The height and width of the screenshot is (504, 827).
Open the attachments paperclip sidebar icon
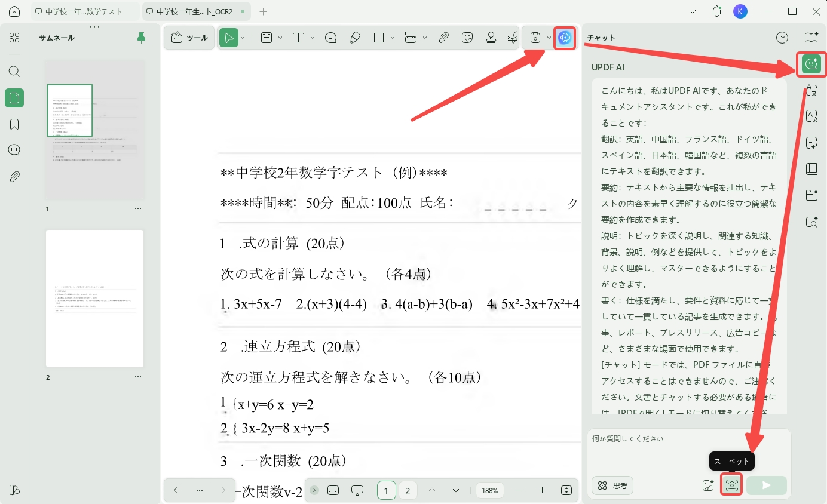point(14,176)
